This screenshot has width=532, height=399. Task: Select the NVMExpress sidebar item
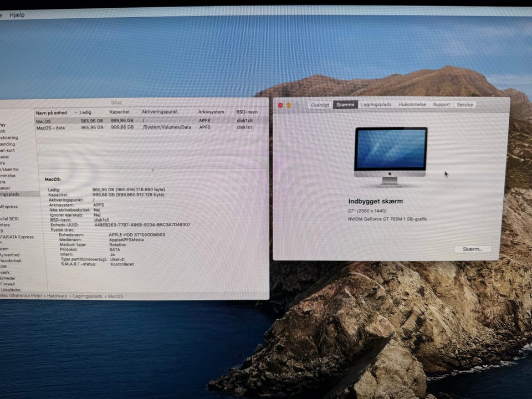point(9,207)
